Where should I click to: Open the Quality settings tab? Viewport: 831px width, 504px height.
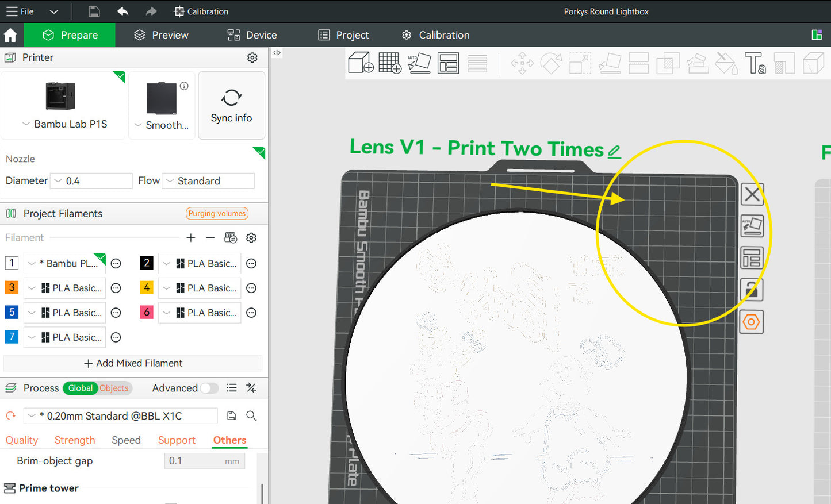(22, 440)
